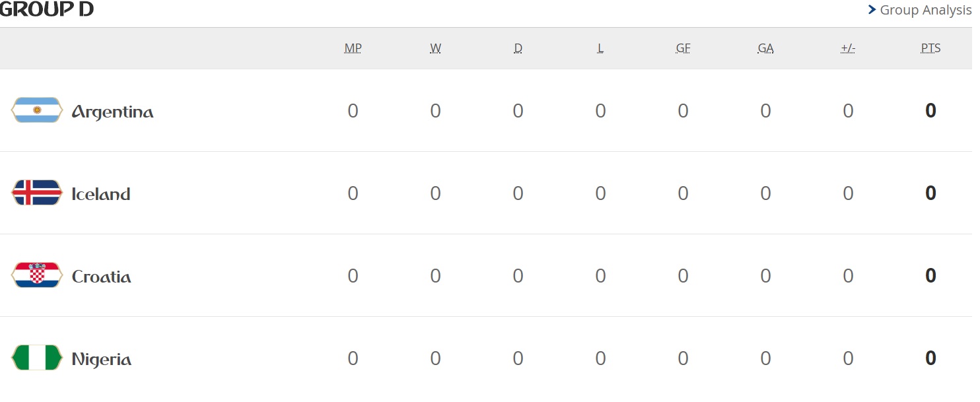Screen dimensions: 980x402
Task: Click the +/- goal difference header
Action: pyautogui.click(x=848, y=48)
